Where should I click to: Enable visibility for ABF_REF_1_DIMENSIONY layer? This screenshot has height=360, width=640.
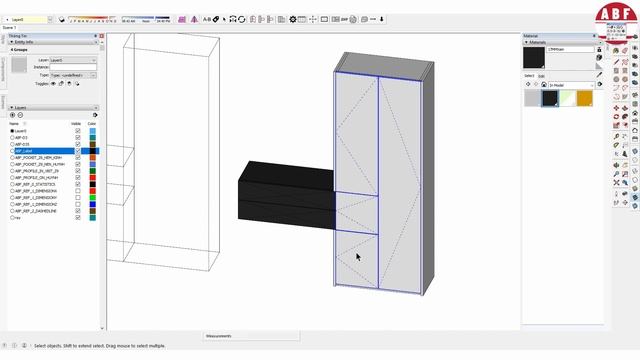pyautogui.click(x=78, y=198)
